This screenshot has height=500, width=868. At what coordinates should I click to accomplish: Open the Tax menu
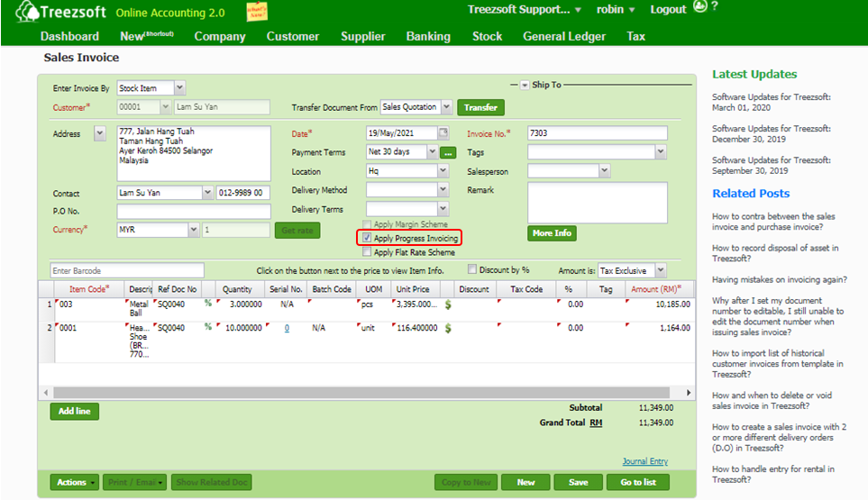pos(635,37)
